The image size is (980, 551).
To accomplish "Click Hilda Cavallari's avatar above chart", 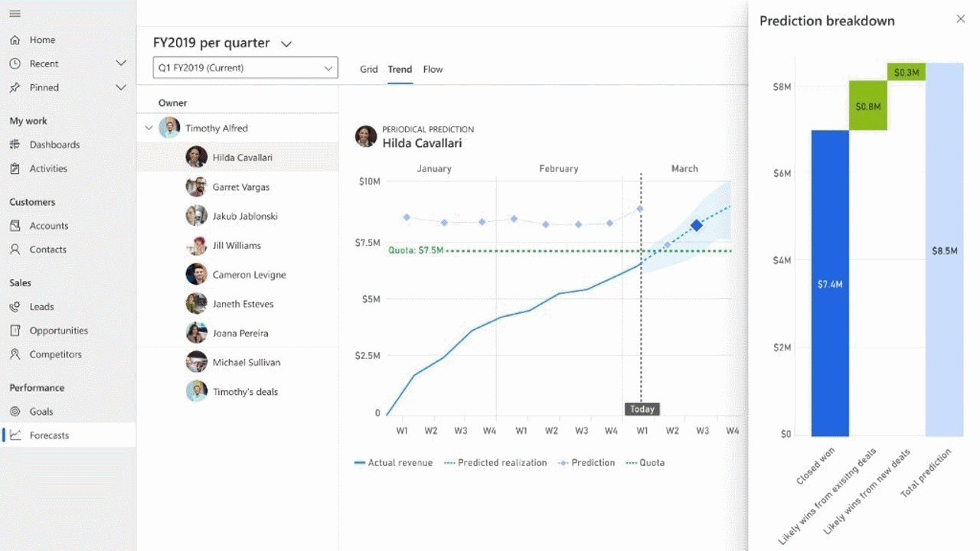I will point(366,136).
